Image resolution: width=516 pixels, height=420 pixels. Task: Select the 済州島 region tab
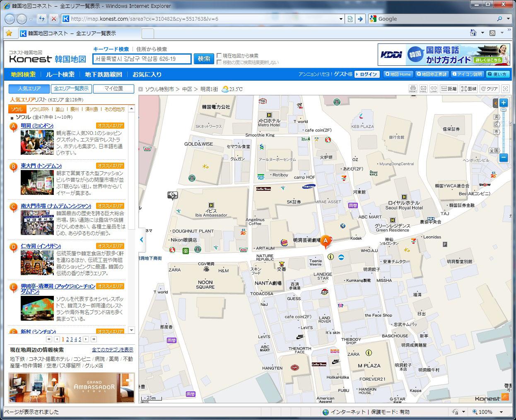coord(92,109)
